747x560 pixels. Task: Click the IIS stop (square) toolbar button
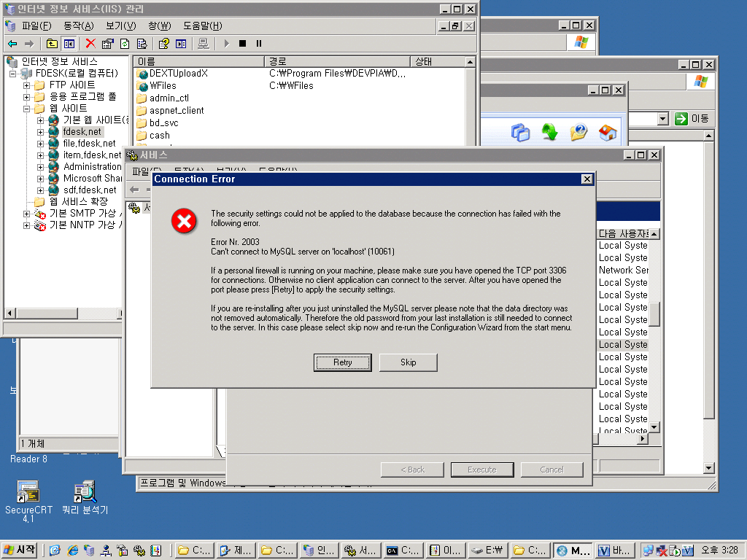click(x=242, y=44)
